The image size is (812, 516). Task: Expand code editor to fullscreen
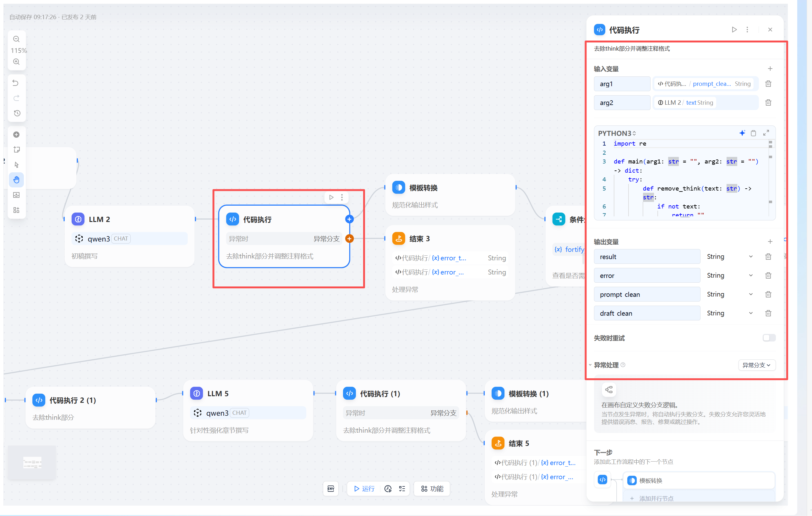pos(766,133)
